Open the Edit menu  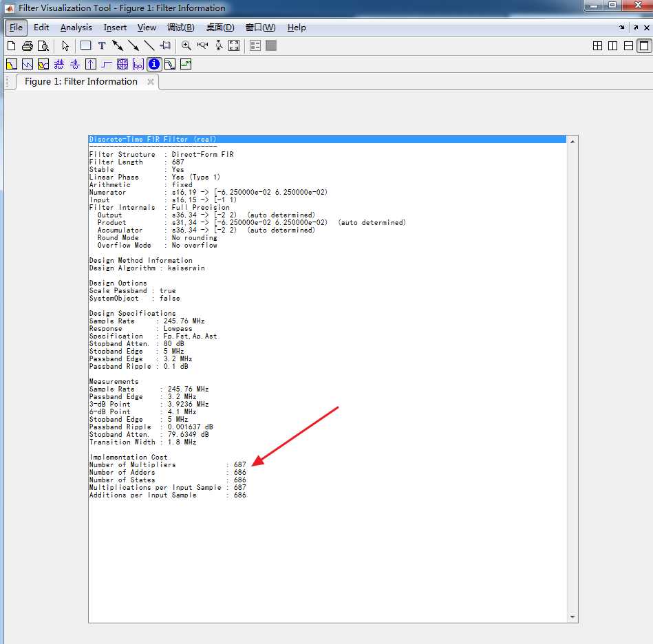(x=41, y=28)
